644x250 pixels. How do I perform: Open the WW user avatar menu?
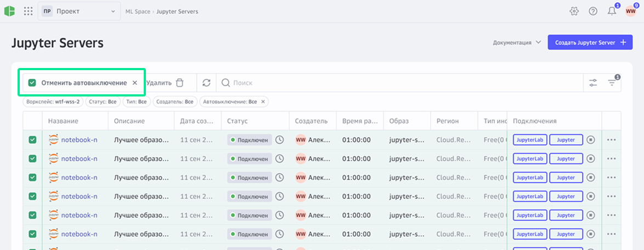(630, 12)
